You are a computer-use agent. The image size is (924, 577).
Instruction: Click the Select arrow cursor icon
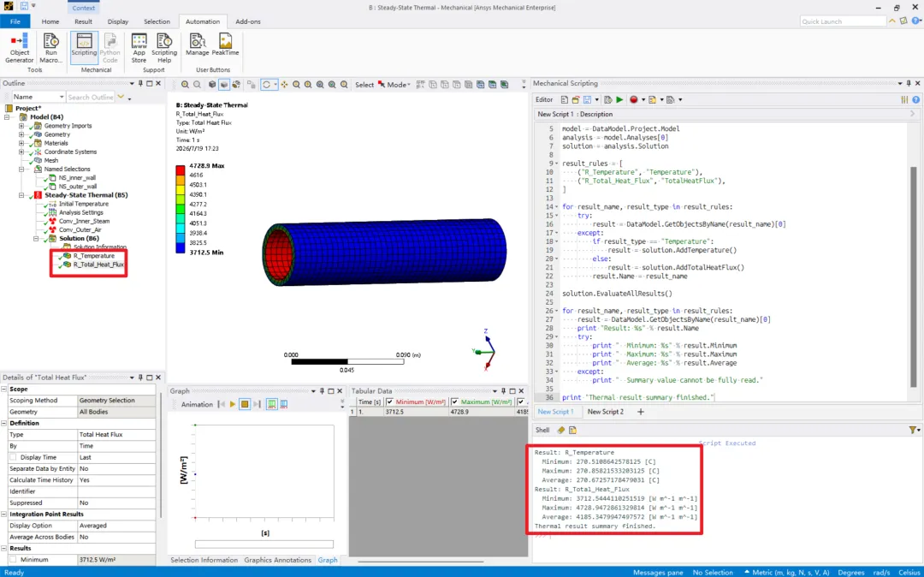click(382, 85)
